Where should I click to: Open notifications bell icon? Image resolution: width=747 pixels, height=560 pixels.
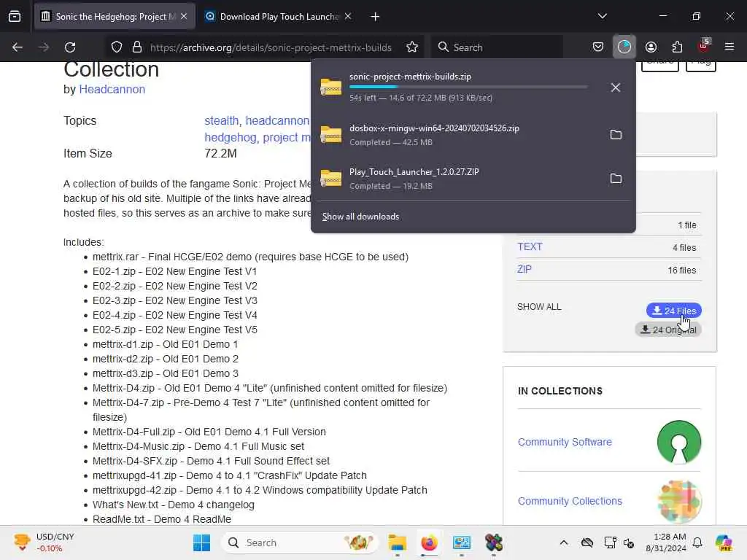[x=697, y=542]
